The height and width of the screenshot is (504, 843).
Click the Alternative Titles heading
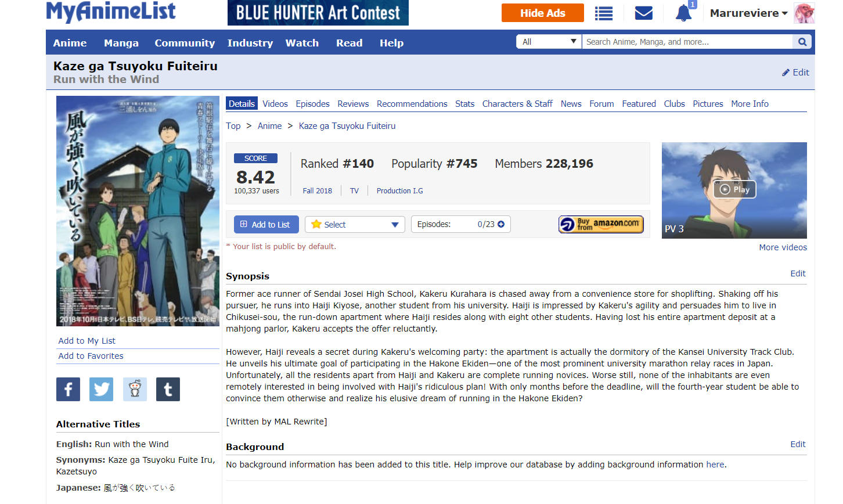pyautogui.click(x=98, y=424)
